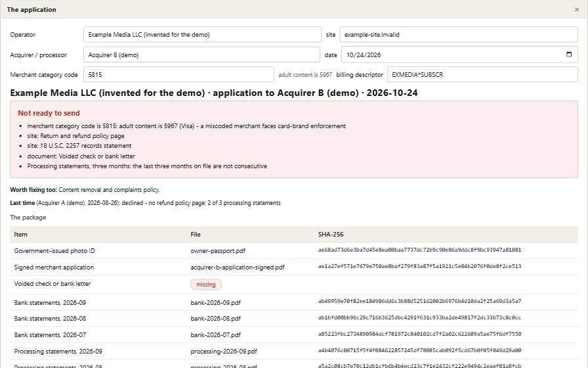Select file name owner-passport.pdf

click(218, 251)
